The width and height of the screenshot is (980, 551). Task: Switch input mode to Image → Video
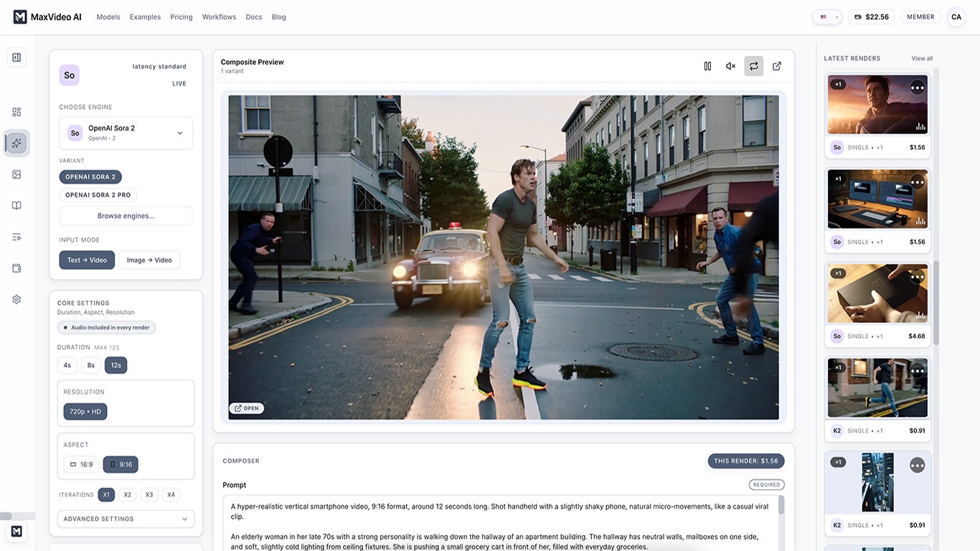pyautogui.click(x=149, y=260)
